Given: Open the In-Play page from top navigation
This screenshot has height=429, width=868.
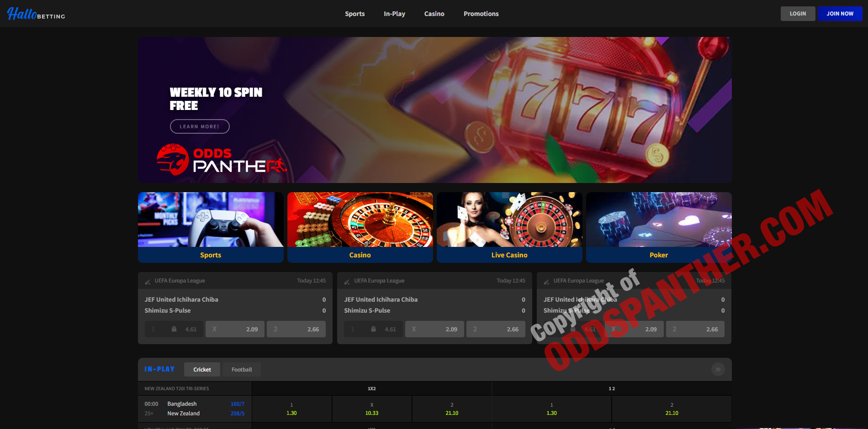Looking at the screenshot, I should pyautogui.click(x=394, y=14).
